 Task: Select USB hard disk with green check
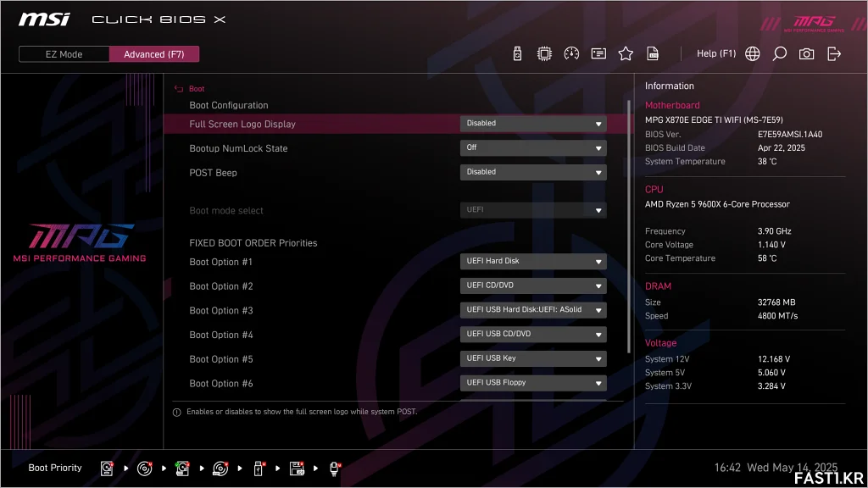click(x=182, y=469)
